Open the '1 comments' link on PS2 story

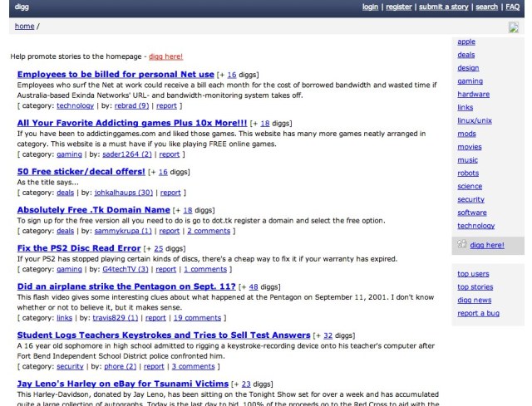coord(205,270)
